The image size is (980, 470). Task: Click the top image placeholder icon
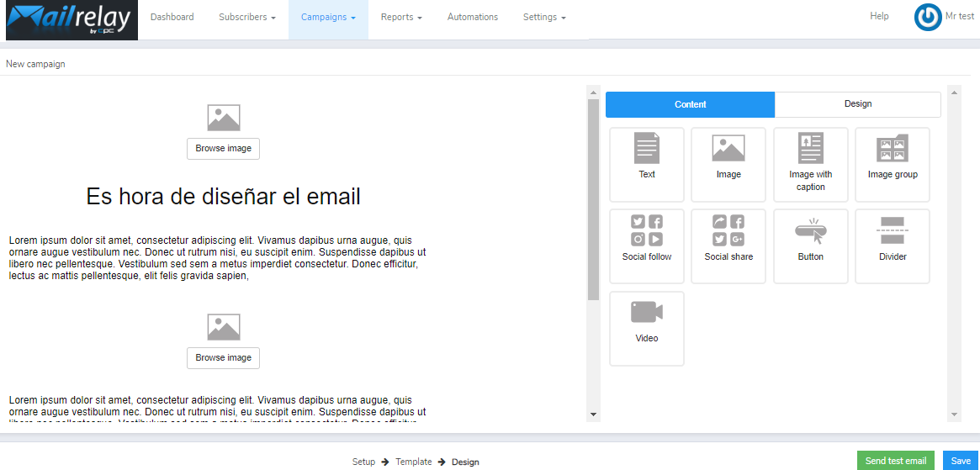(x=223, y=118)
